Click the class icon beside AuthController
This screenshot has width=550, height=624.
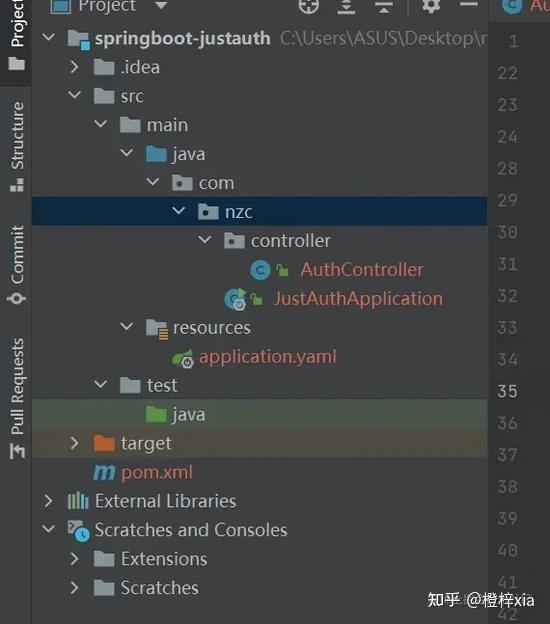261,270
